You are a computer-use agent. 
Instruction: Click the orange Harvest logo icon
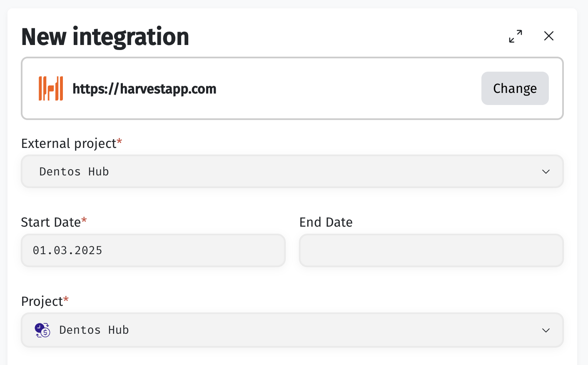[x=51, y=88]
